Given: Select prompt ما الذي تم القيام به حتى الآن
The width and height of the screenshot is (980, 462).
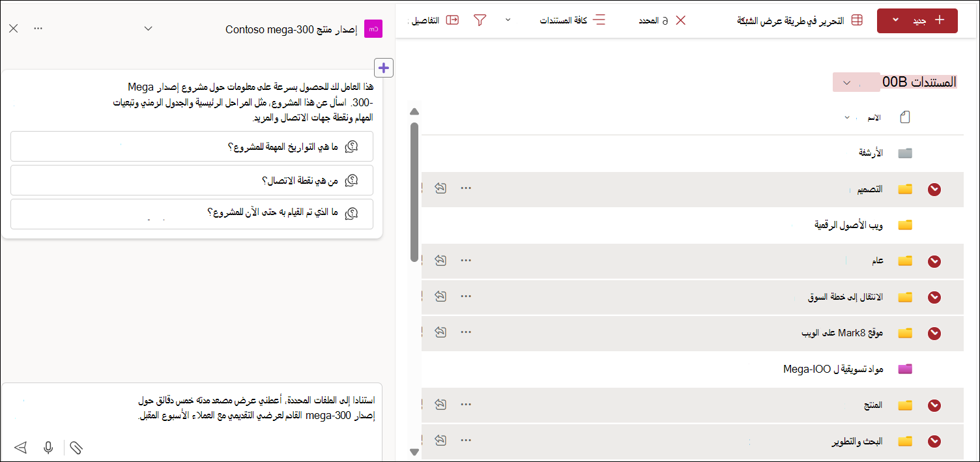Looking at the screenshot, I should 192,214.
